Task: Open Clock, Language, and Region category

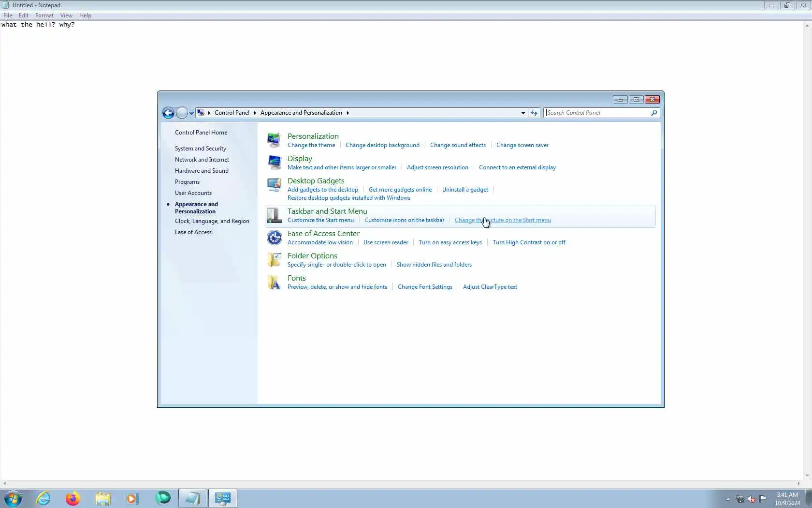Action: tap(212, 221)
